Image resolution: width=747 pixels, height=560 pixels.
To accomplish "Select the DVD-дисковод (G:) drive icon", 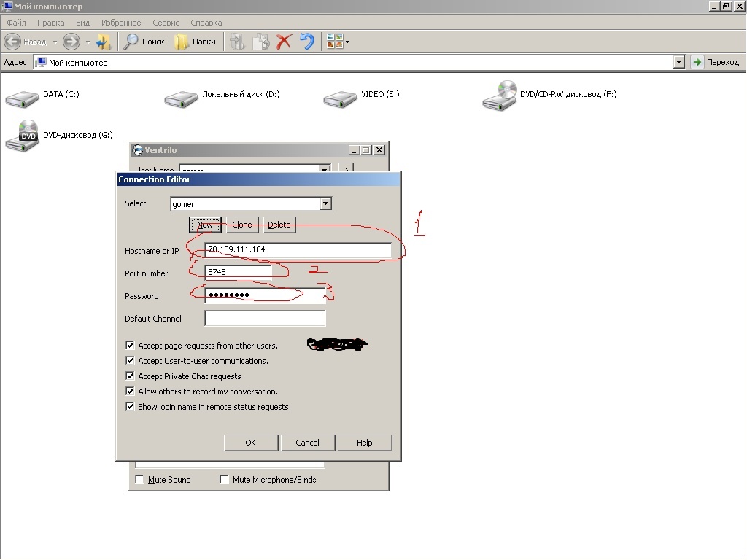I will click(22, 136).
